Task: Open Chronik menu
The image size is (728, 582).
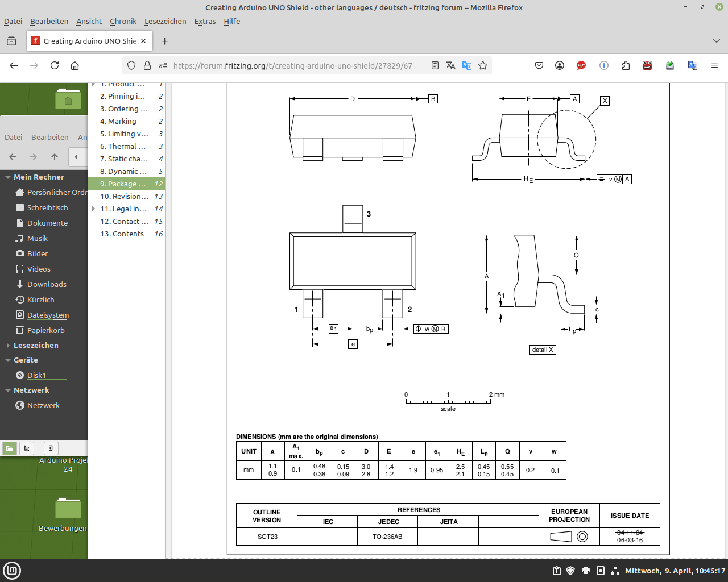Action: (123, 21)
